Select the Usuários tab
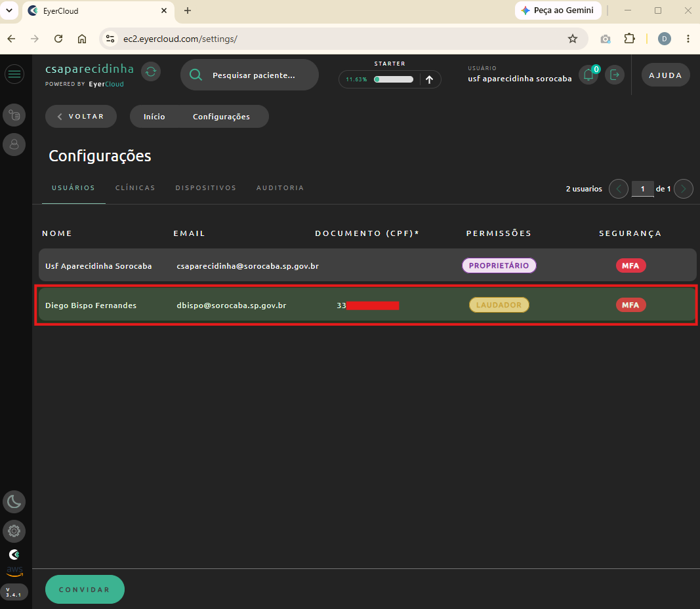Viewport: 700px width, 609px height. (73, 188)
